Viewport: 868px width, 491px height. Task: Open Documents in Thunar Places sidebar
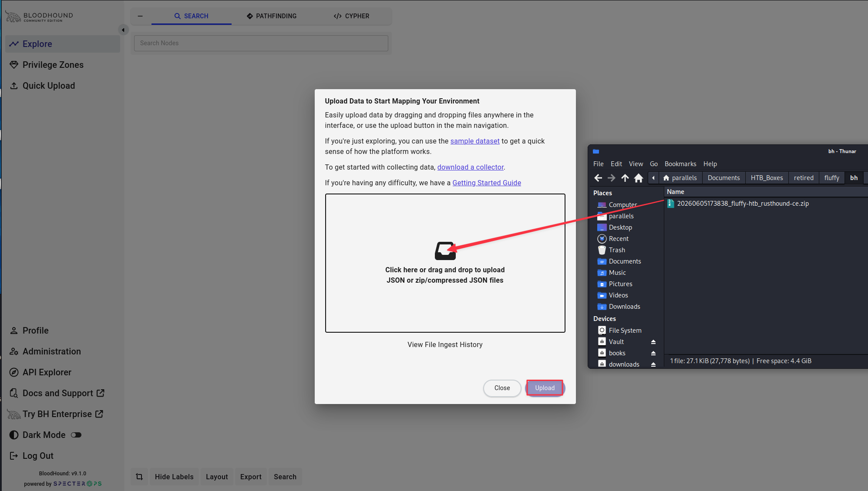click(625, 261)
